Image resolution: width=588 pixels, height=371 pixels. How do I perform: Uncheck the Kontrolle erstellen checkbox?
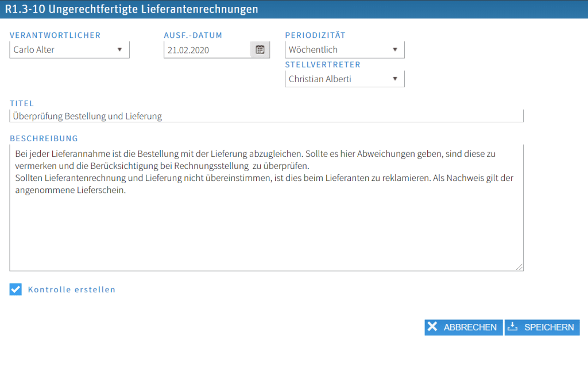tap(16, 289)
